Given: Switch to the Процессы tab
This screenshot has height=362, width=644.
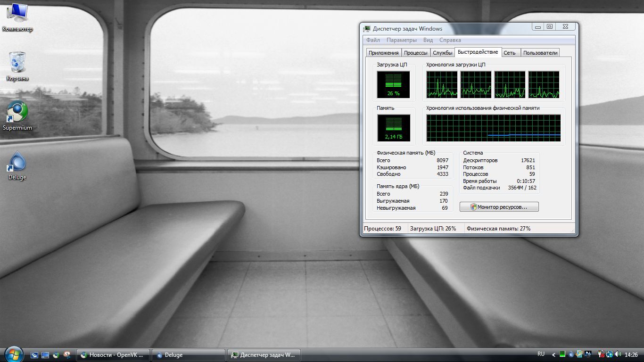Looking at the screenshot, I should point(416,53).
